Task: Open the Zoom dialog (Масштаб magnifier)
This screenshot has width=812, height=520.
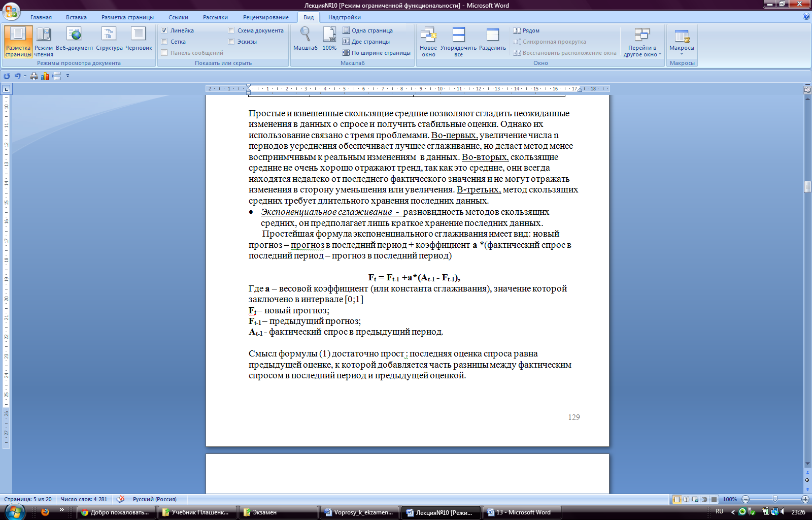Action: (305, 39)
